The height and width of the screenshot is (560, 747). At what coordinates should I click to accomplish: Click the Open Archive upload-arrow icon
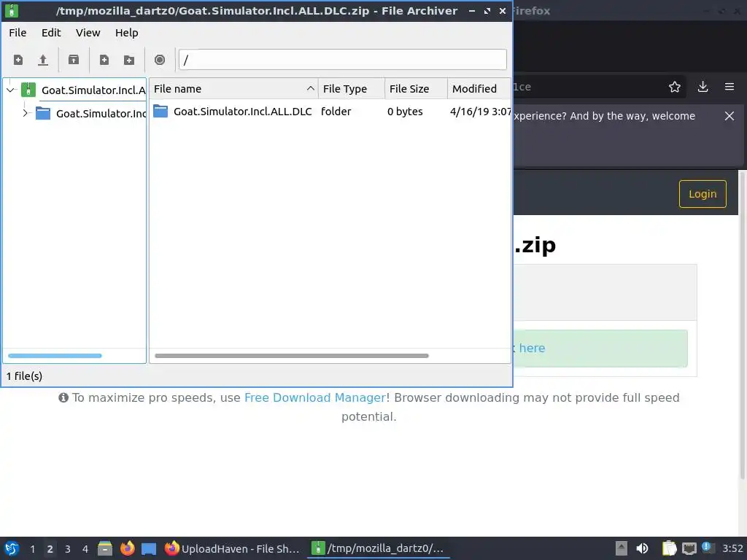click(43, 60)
